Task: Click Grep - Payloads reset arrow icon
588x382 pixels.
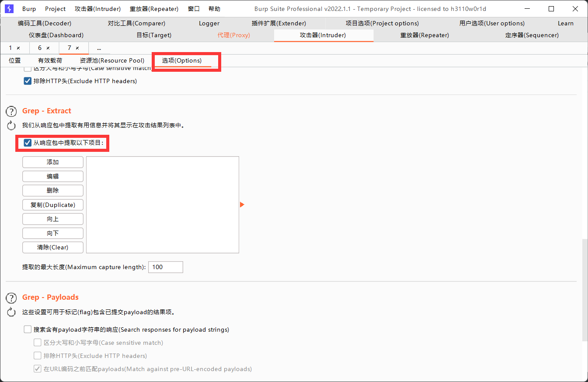Action: (11, 312)
